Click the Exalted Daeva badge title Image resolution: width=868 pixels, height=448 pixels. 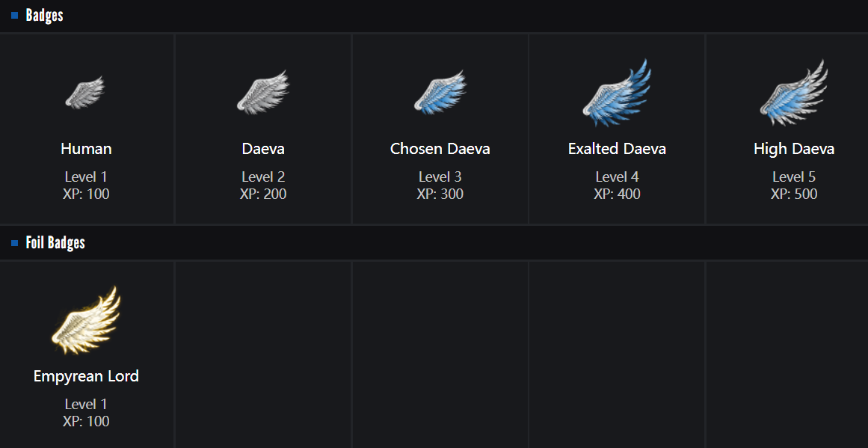pos(617,149)
